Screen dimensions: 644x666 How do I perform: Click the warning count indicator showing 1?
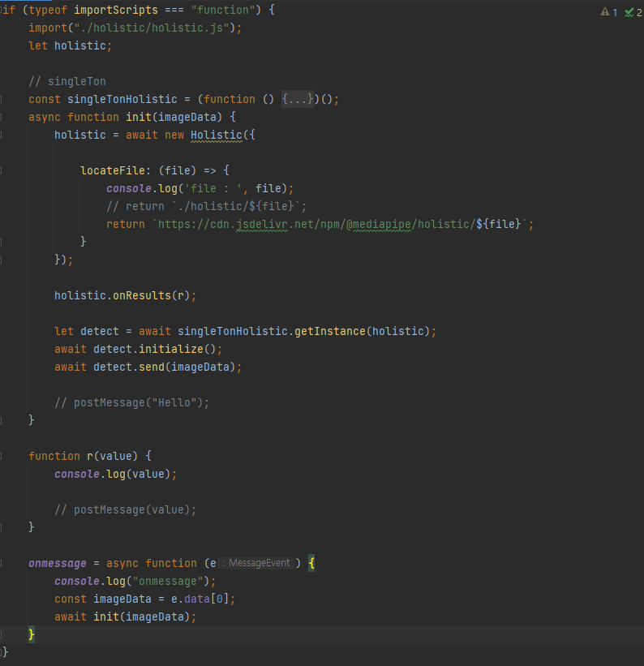(x=609, y=12)
